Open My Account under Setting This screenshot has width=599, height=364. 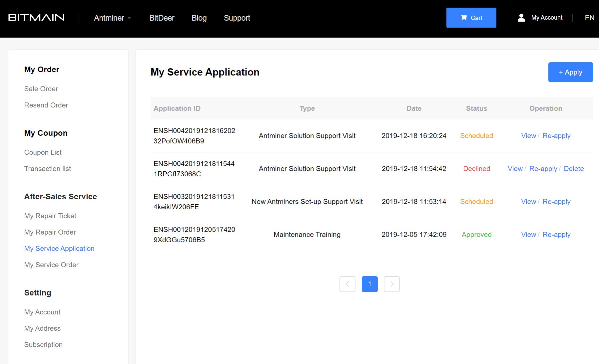pyautogui.click(x=42, y=312)
